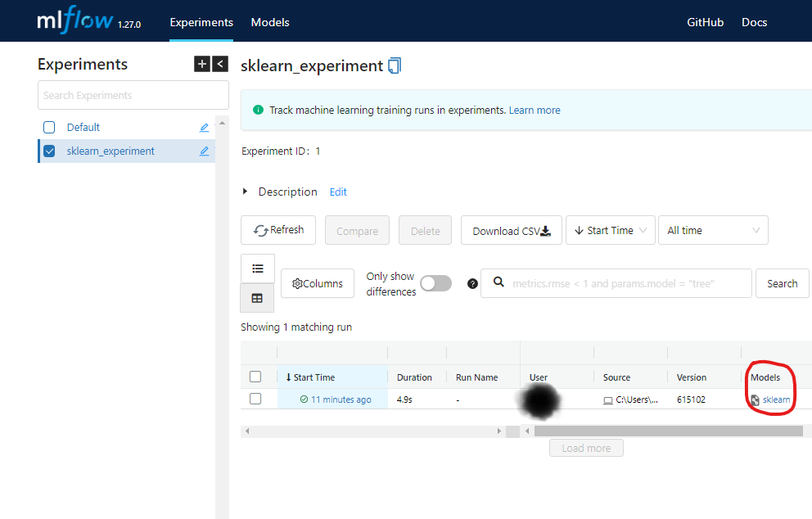Image resolution: width=812 pixels, height=519 pixels.
Task: Click the Duration column header
Action: [x=414, y=377]
